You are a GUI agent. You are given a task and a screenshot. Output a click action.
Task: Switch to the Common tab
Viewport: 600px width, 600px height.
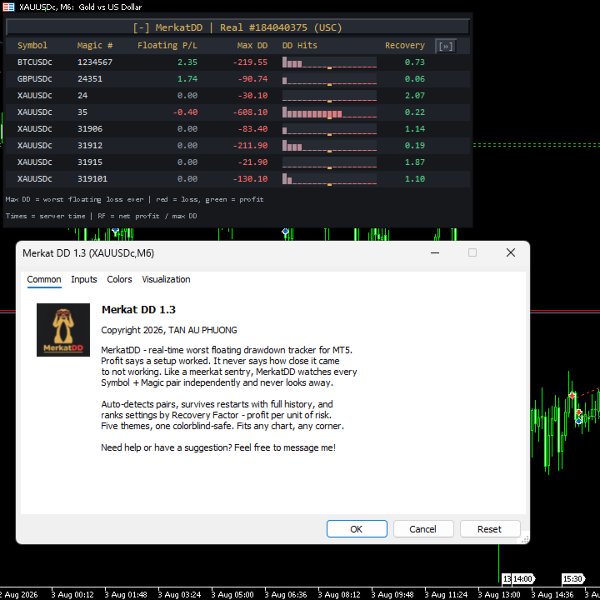[44, 279]
